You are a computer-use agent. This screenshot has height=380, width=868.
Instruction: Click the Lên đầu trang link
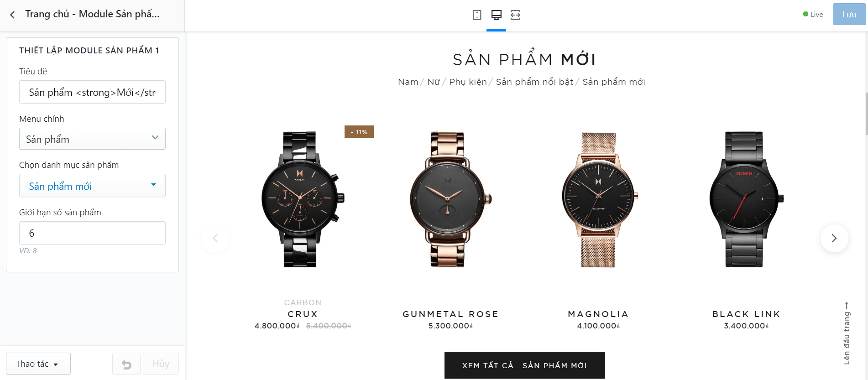click(847, 333)
